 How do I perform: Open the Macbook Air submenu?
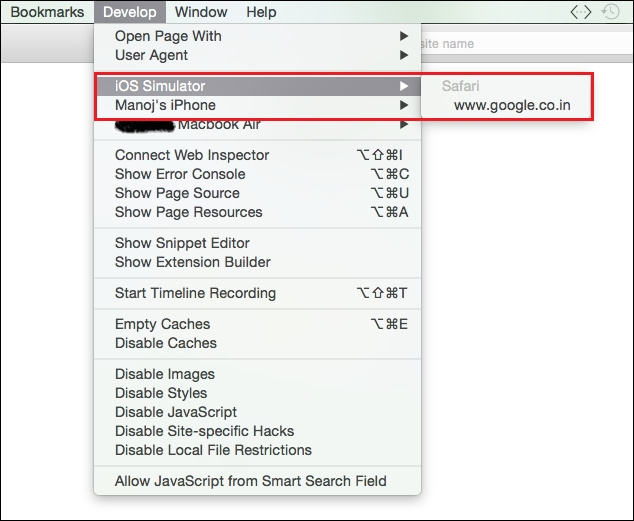[x=258, y=124]
